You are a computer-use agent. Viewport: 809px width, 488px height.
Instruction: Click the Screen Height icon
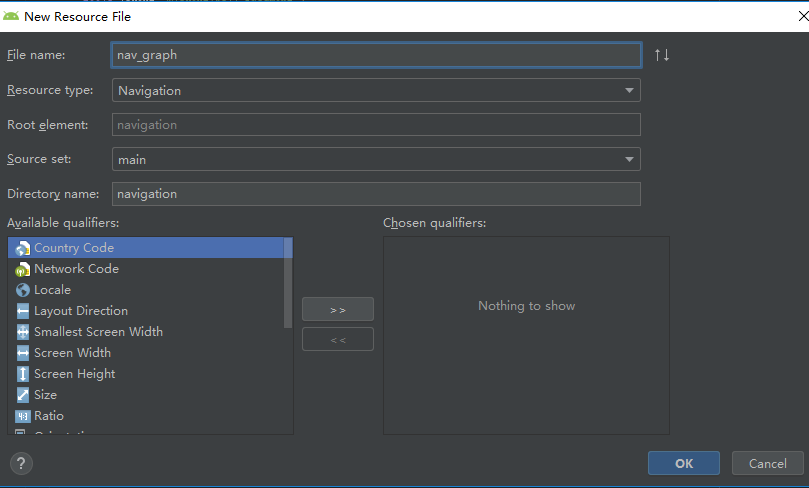(23, 374)
